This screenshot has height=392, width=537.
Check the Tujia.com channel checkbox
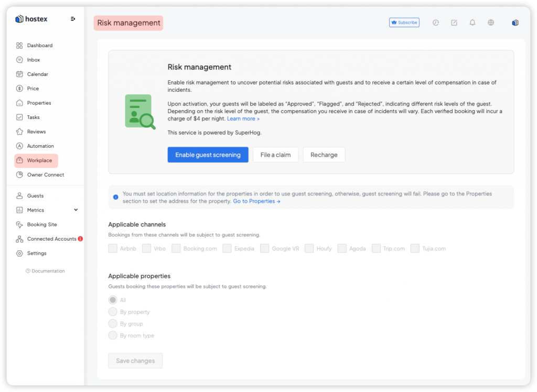click(415, 248)
